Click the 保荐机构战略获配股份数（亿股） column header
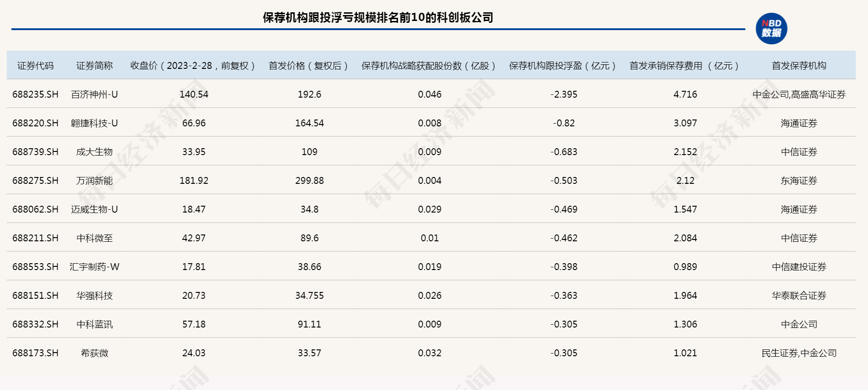This screenshot has height=390, width=868. pyautogui.click(x=430, y=66)
